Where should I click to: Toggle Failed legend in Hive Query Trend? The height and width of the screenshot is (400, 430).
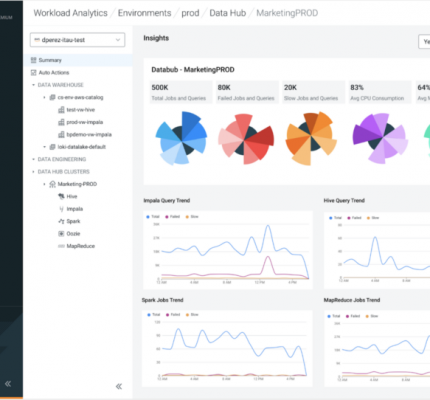tap(354, 218)
